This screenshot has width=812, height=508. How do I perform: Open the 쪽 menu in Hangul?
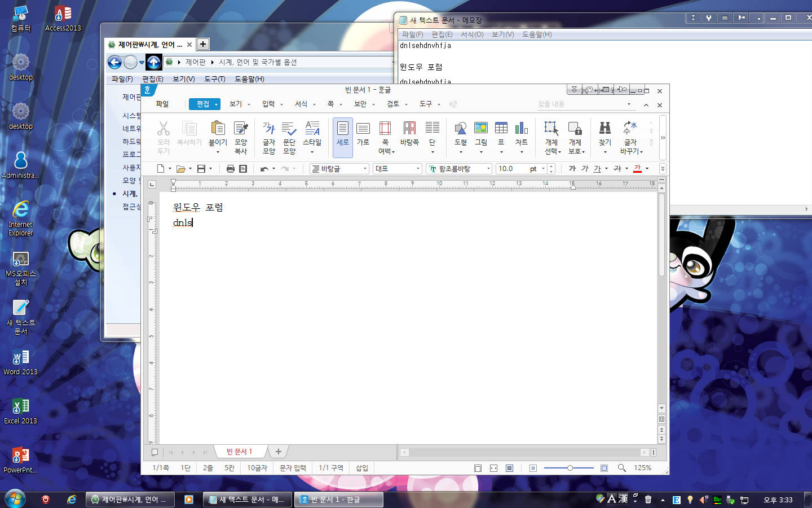pyautogui.click(x=330, y=104)
